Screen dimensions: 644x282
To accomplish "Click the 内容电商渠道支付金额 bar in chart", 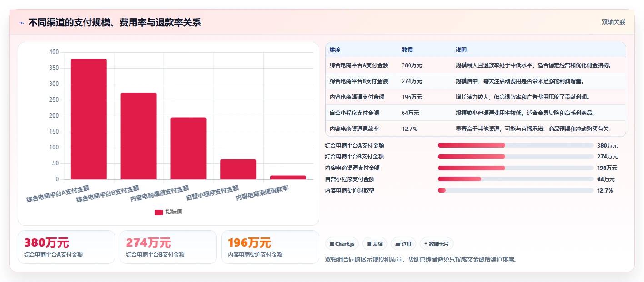I will [x=189, y=148].
